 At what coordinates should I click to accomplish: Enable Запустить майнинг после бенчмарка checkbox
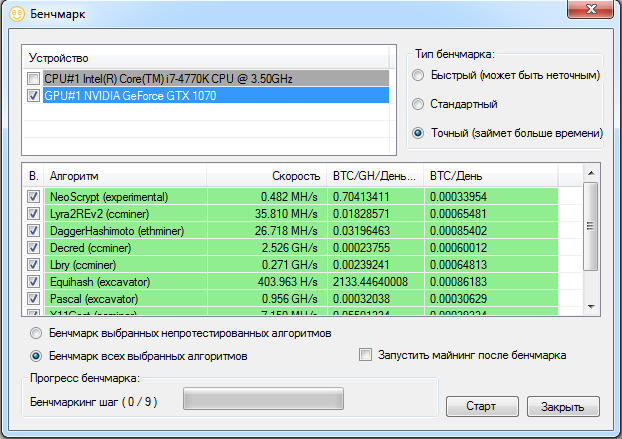365,355
